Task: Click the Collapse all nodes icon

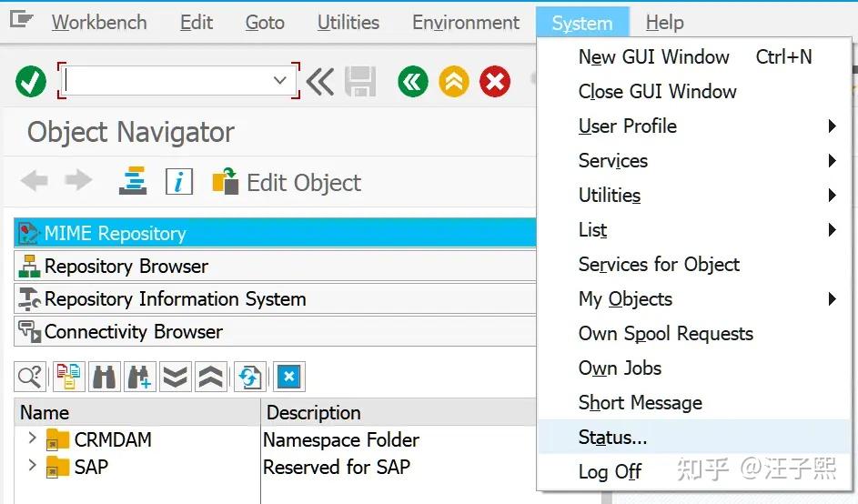Action: click(211, 377)
